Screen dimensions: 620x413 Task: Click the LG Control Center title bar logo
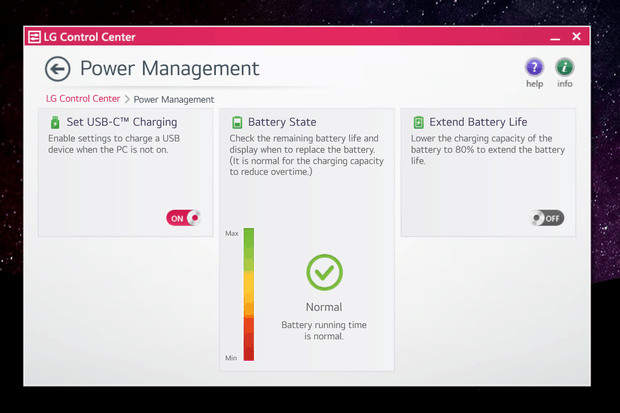coord(34,37)
